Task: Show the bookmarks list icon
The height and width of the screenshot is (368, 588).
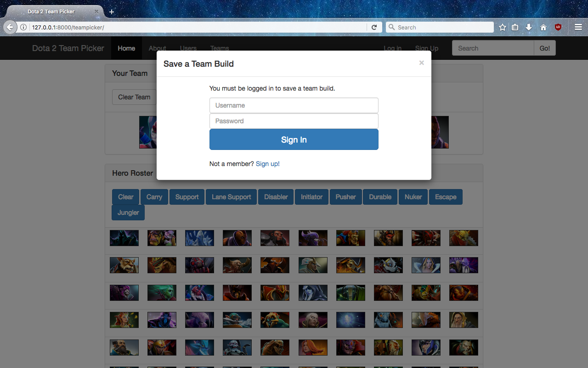Action: pyautogui.click(x=515, y=28)
